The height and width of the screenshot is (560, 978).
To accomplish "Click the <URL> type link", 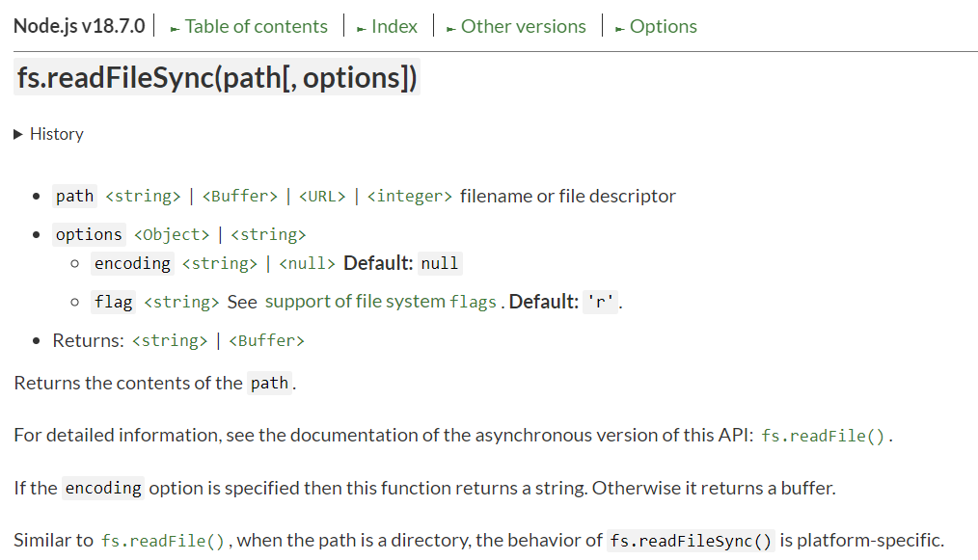I will click(322, 197).
